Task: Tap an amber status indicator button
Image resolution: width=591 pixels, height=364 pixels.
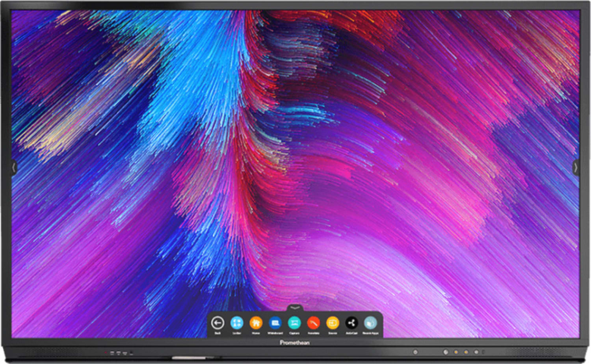Action: point(456,352)
